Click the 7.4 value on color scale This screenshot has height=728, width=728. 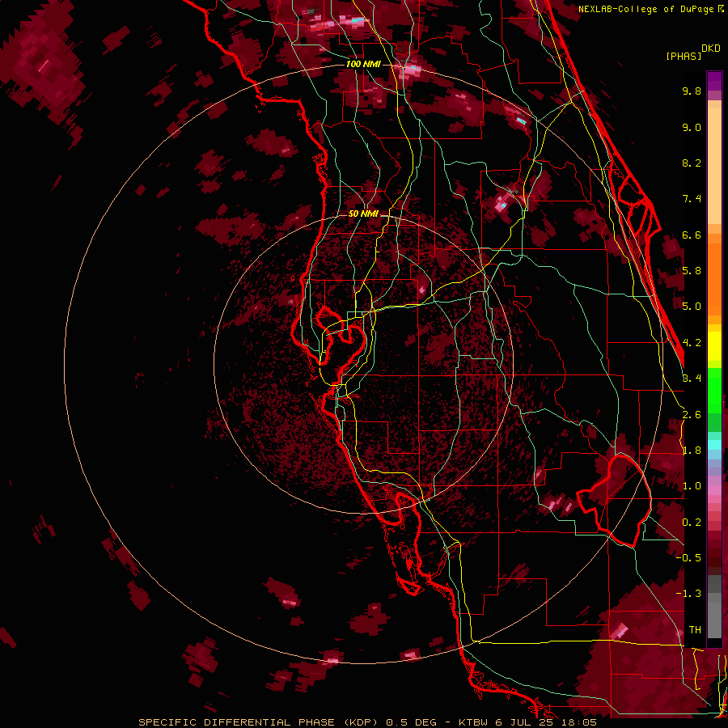tap(692, 199)
